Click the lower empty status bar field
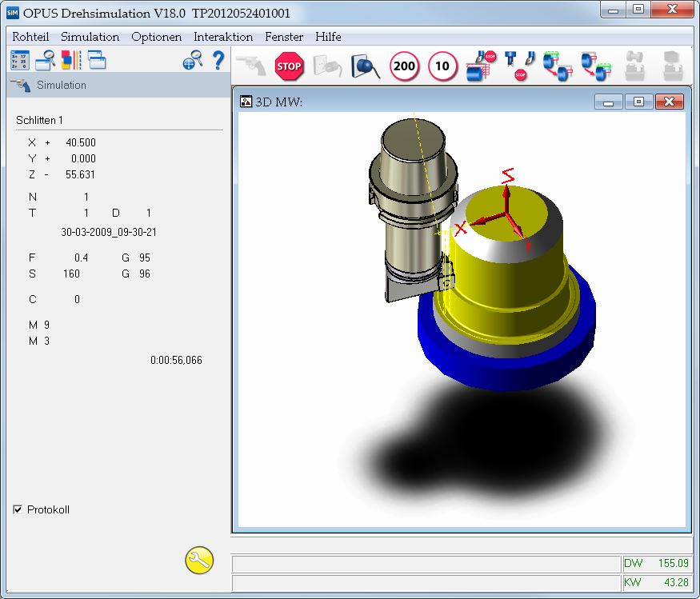The height and width of the screenshot is (599, 700). (x=426, y=582)
